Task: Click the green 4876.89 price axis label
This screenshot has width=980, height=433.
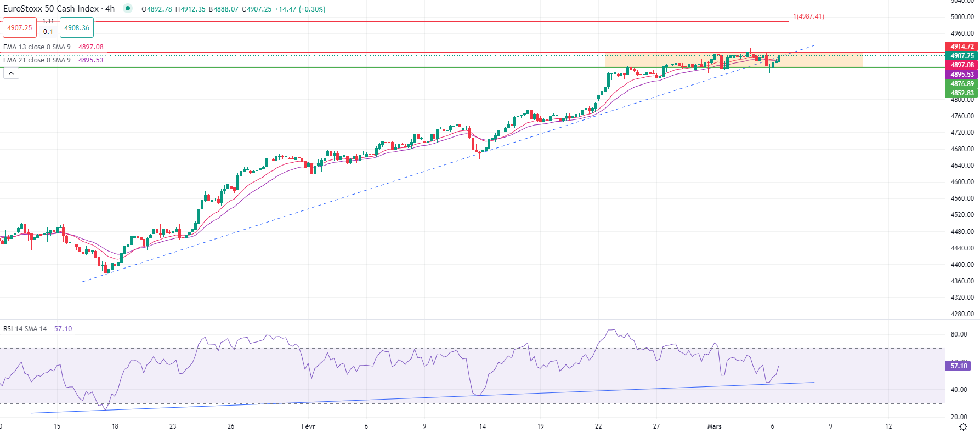Action: [x=962, y=84]
